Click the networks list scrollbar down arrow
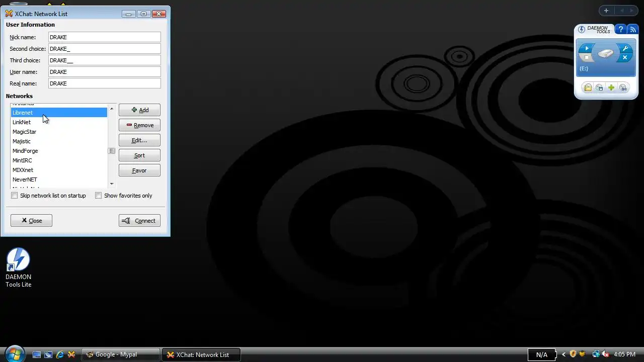Screen dimensions: 644x362 point(112,184)
